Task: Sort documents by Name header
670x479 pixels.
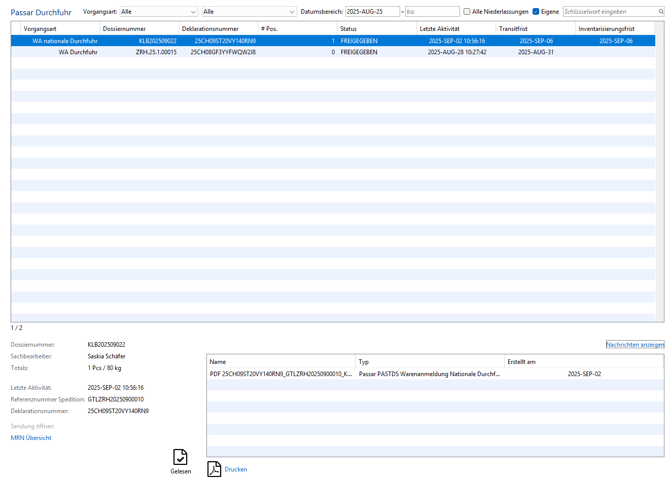Action: point(281,361)
